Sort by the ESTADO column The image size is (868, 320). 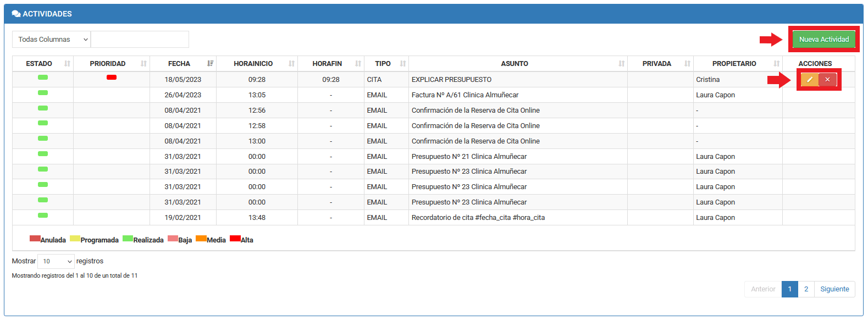pyautogui.click(x=43, y=64)
